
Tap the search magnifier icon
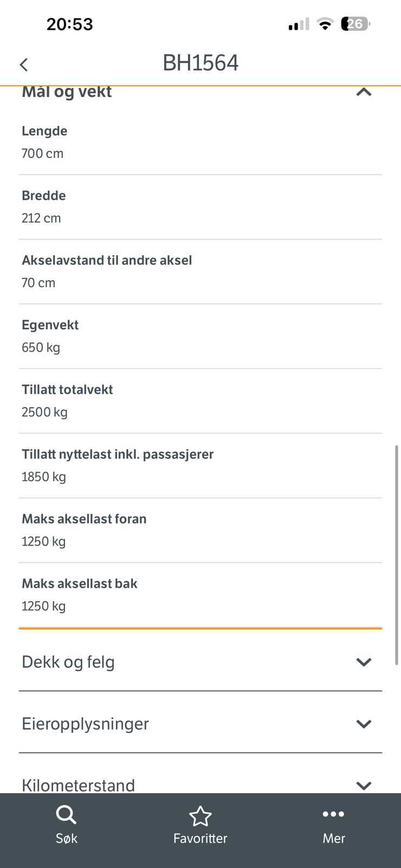[x=66, y=815]
